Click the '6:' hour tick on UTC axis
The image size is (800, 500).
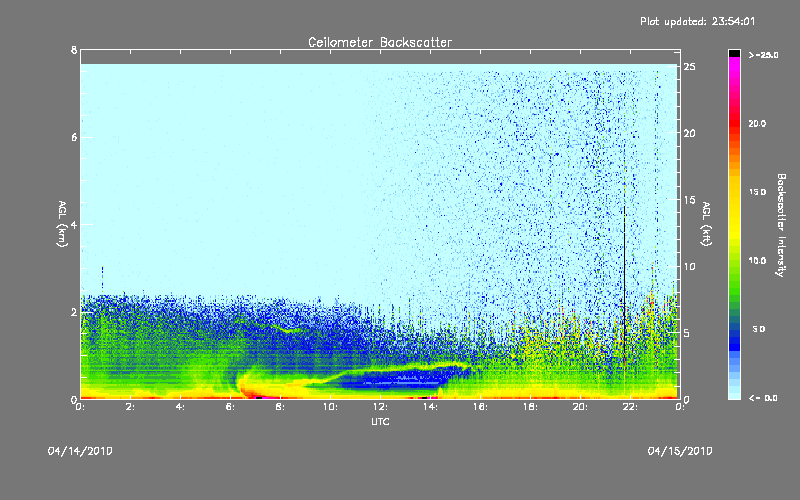(x=231, y=407)
